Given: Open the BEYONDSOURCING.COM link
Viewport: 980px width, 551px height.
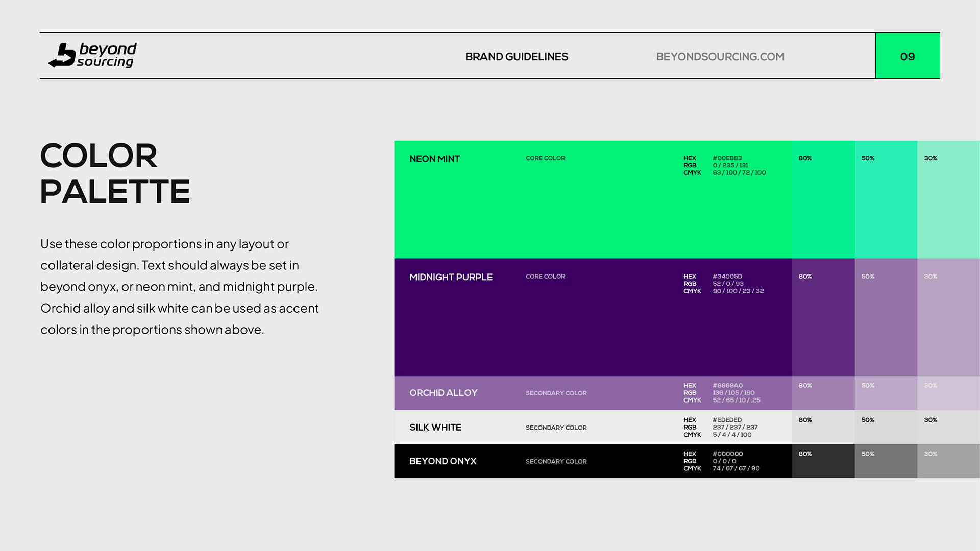Looking at the screenshot, I should pos(720,57).
